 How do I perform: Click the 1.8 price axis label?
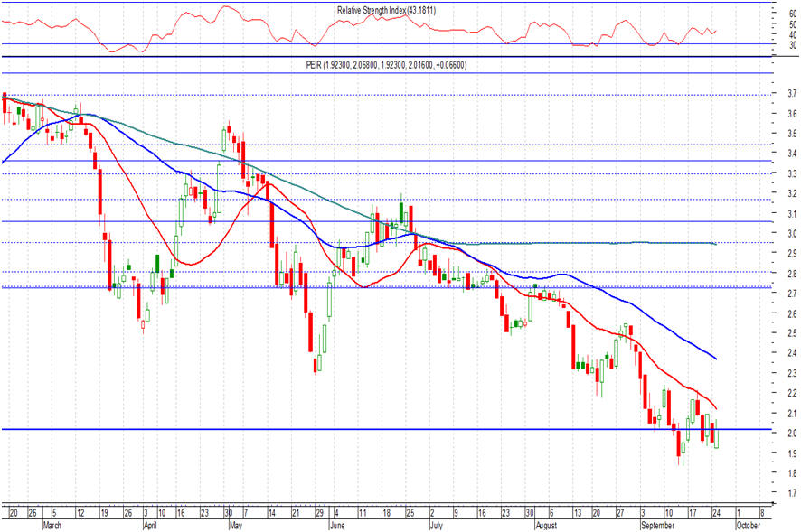tap(792, 473)
